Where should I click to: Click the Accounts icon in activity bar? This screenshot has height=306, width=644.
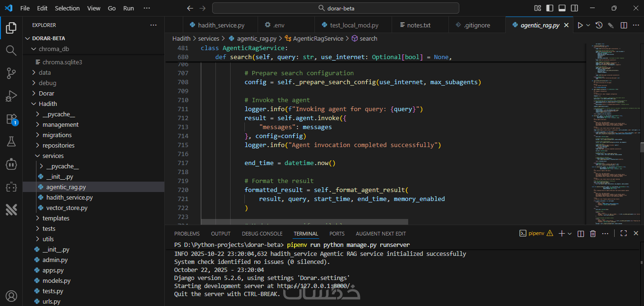11,296
